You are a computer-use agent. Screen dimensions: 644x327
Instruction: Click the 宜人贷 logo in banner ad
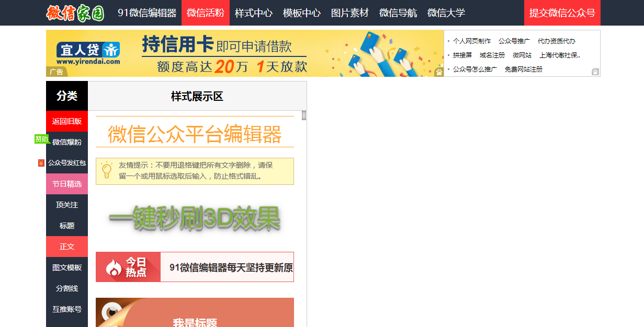coord(88,53)
